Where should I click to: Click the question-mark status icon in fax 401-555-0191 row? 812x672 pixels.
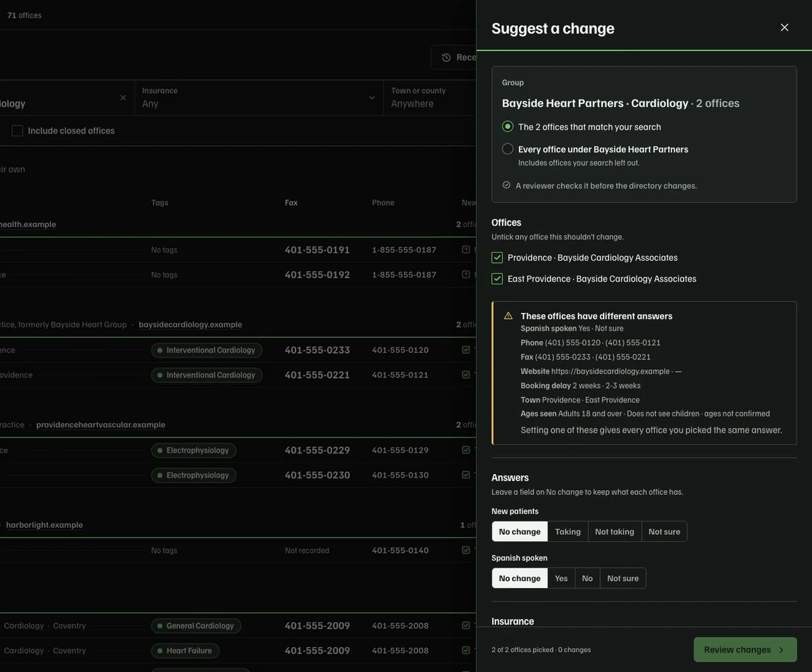(x=466, y=250)
